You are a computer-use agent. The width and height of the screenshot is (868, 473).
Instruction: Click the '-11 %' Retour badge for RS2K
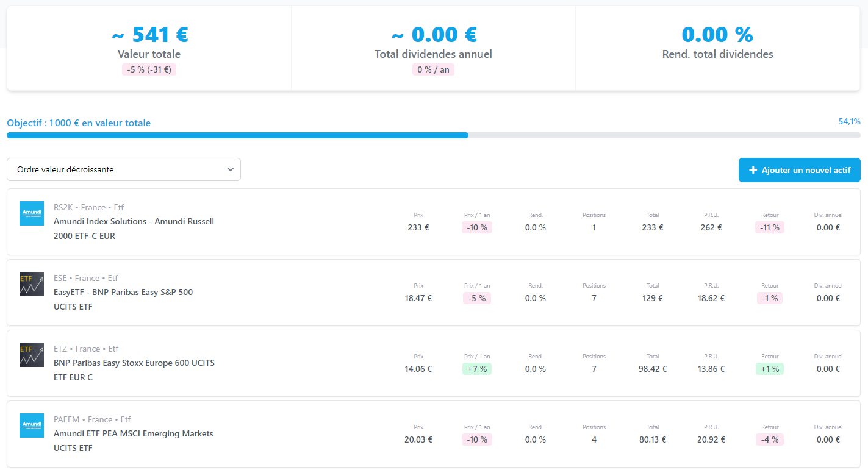coord(770,227)
